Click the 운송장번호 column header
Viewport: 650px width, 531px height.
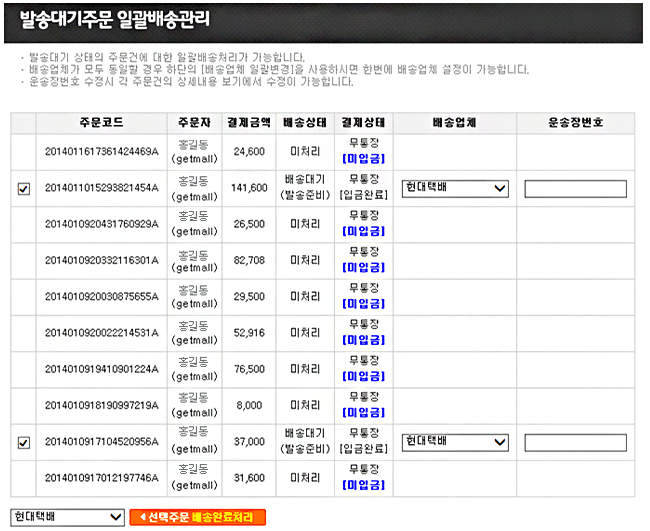[x=575, y=122]
